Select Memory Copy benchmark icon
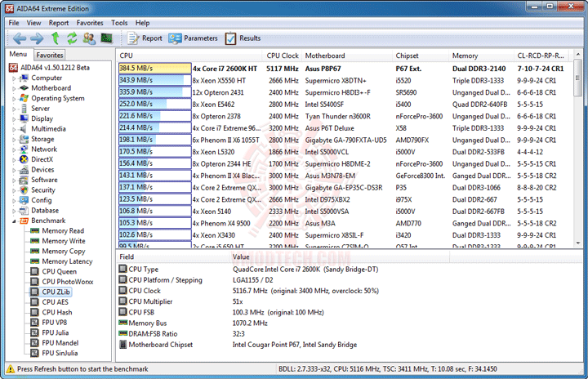The image size is (588, 379). (35, 251)
